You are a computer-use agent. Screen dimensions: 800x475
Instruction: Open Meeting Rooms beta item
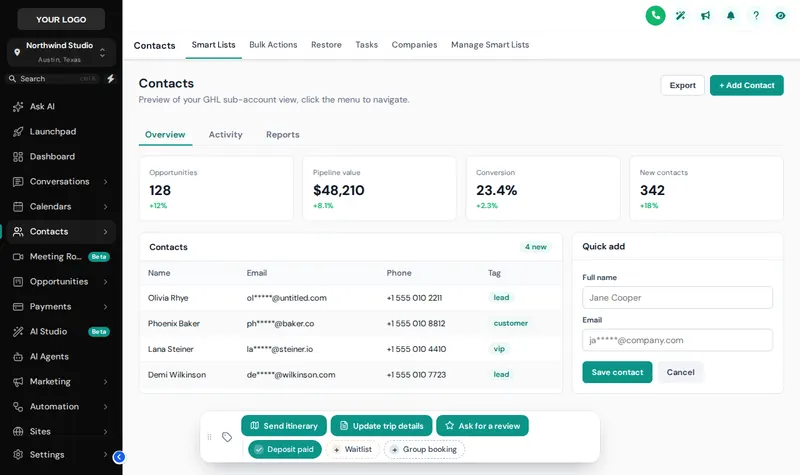(x=61, y=256)
